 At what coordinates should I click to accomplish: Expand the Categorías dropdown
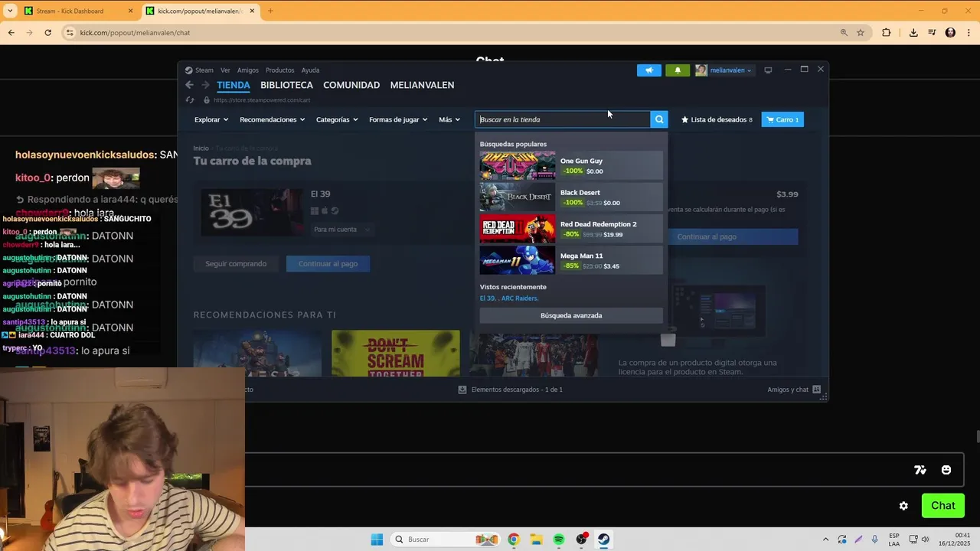click(337, 119)
